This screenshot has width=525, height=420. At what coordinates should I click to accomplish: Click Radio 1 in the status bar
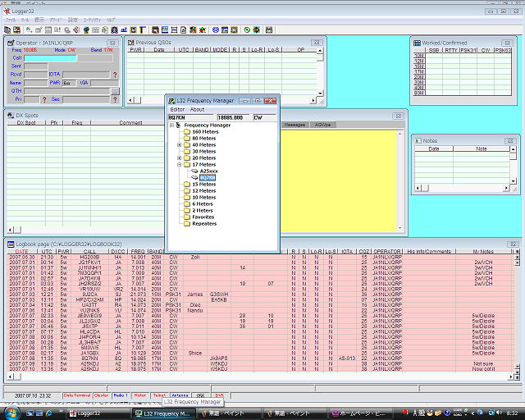pyautogui.click(x=121, y=395)
